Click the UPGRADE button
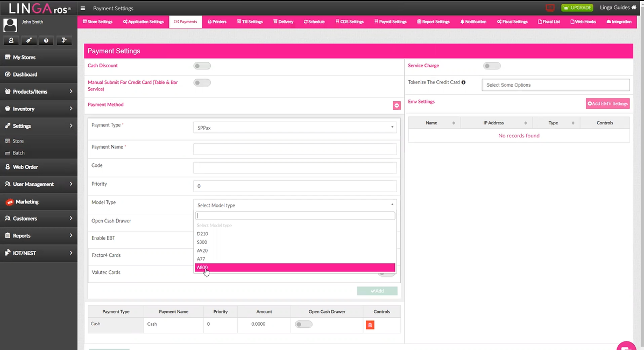The width and height of the screenshot is (644, 350). 577,8
